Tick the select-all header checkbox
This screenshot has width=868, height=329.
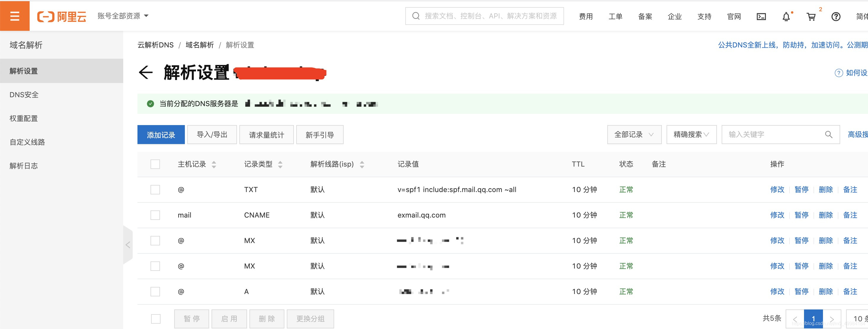pyautogui.click(x=155, y=164)
